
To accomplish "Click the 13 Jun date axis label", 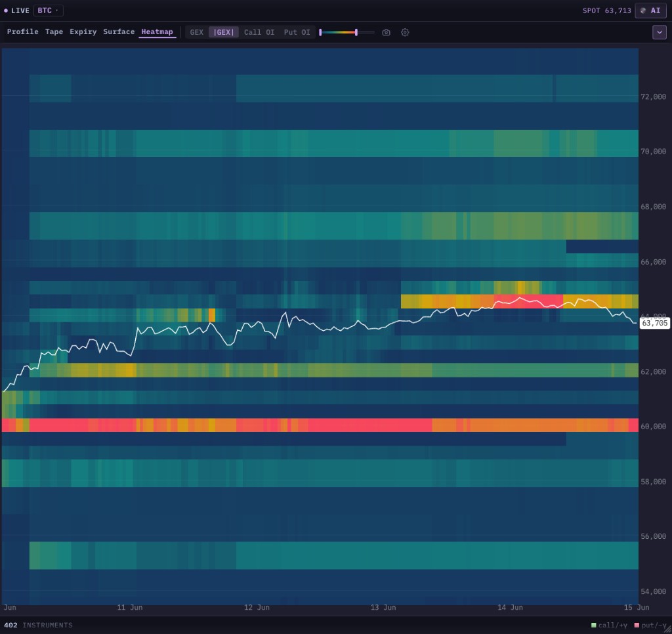I will (383, 608).
